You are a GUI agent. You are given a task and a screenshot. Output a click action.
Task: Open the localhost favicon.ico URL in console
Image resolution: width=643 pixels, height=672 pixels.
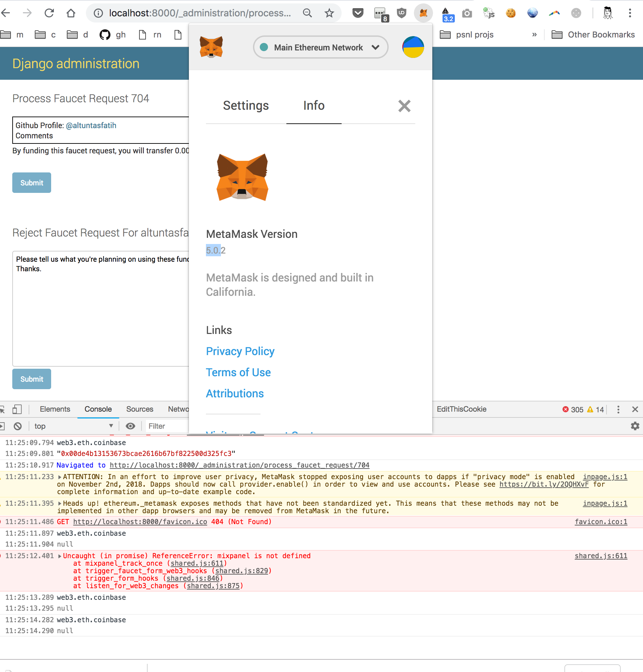click(x=140, y=522)
